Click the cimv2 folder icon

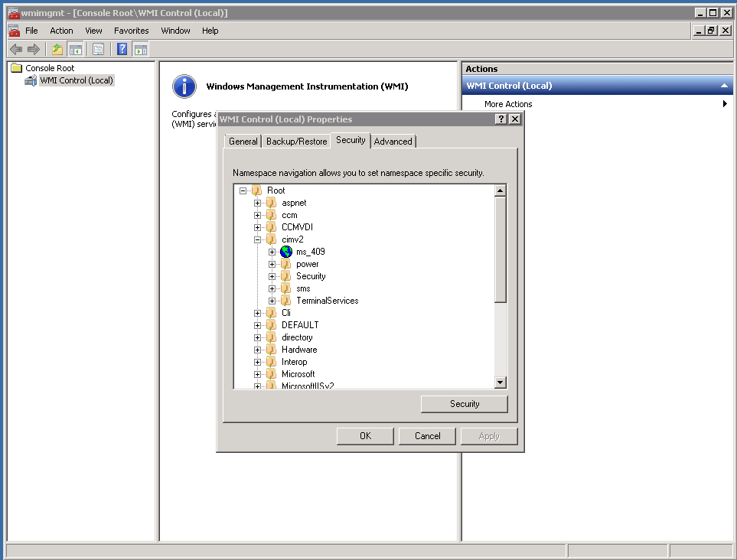[271, 239]
